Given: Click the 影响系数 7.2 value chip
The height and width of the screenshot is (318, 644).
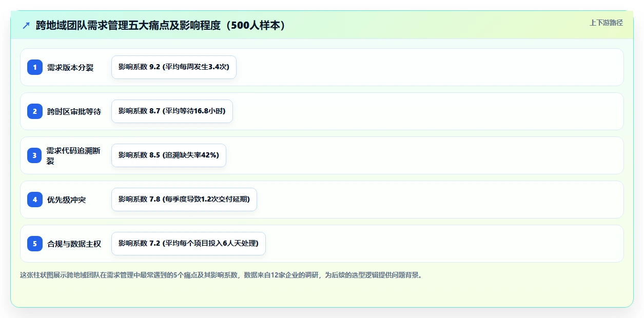Looking at the screenshot, I should [188, 244].
